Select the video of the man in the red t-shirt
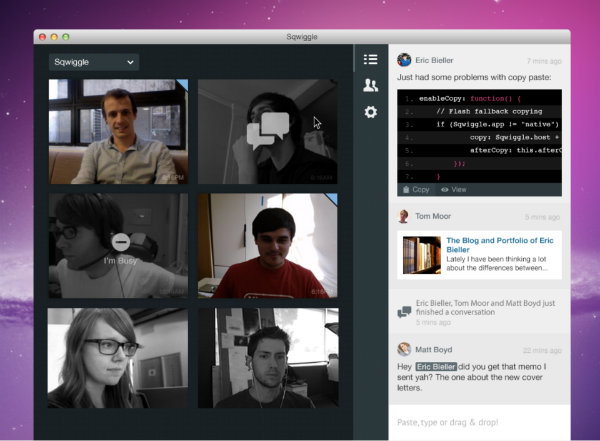The height and width of the screenshot is (441, 600). [267, 246]
